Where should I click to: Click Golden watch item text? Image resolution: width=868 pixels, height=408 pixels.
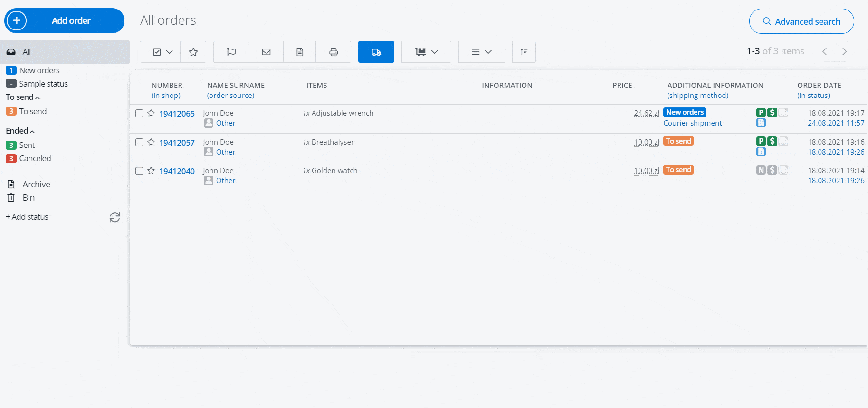pos(334,171)
